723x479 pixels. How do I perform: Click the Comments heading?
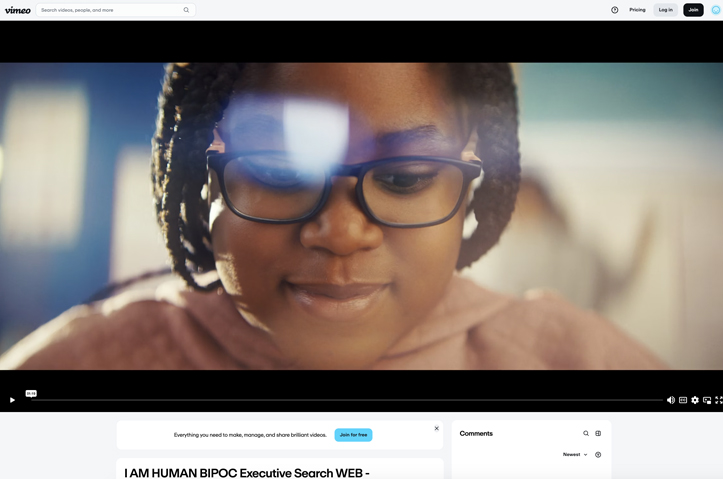click(x=476, y=433)
